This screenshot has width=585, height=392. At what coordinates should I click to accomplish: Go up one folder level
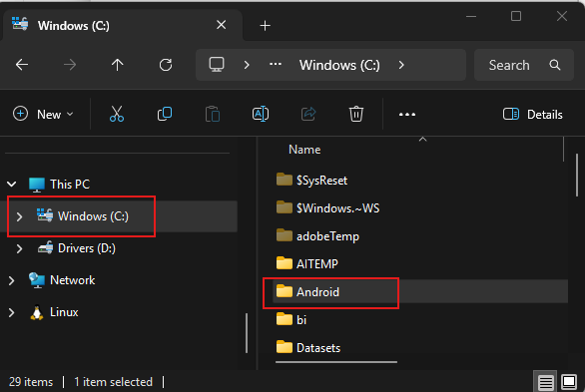click(118, 65)
